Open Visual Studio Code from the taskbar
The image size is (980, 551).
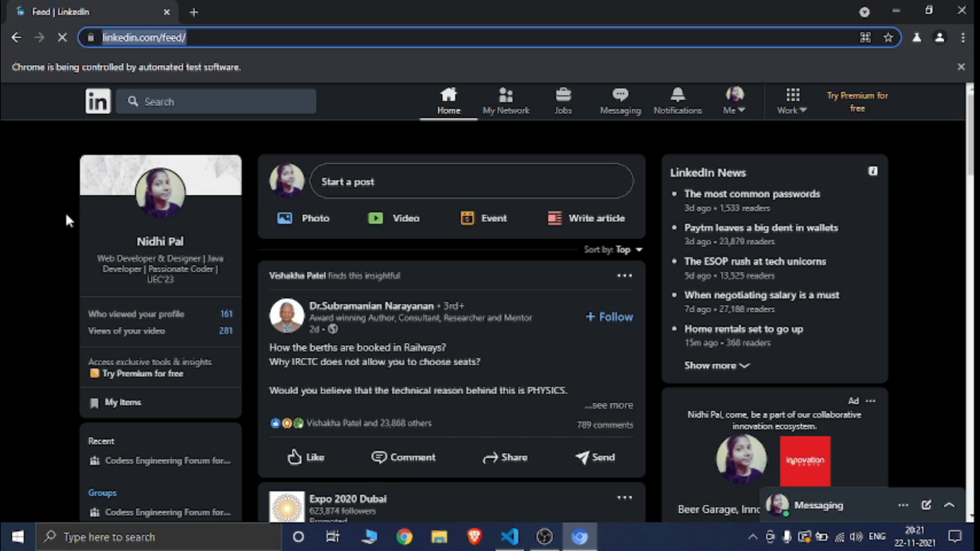(x=509, y=537)
